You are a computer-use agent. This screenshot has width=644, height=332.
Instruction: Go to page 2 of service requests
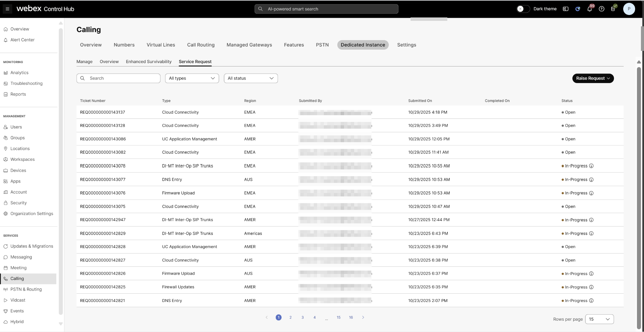(x=290, y=317)
